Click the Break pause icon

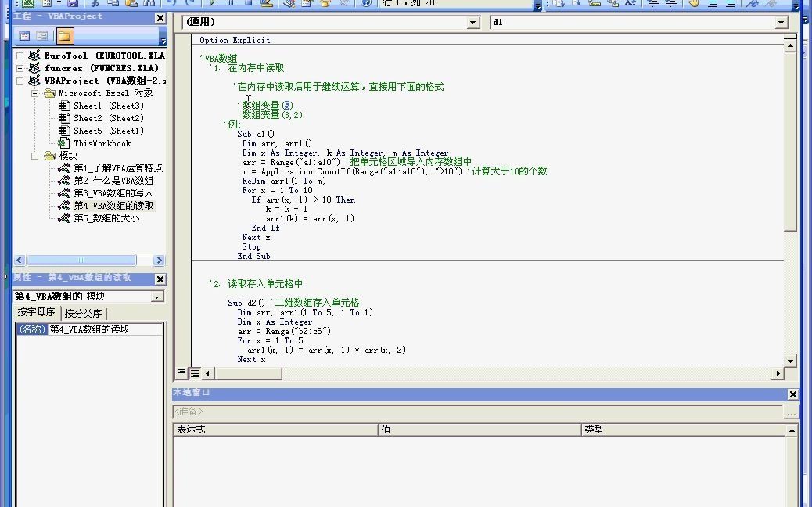click(x=231, y=5)
